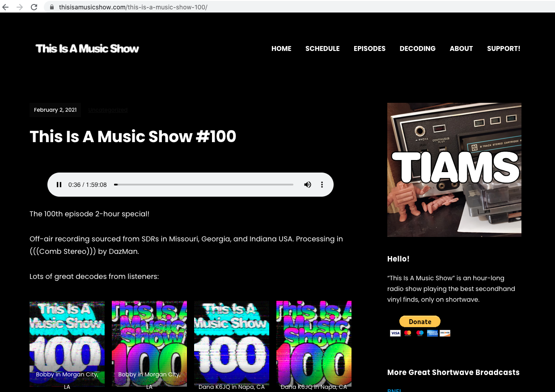Open the TIAMS 8-track sidebar image

pos(454,170)
